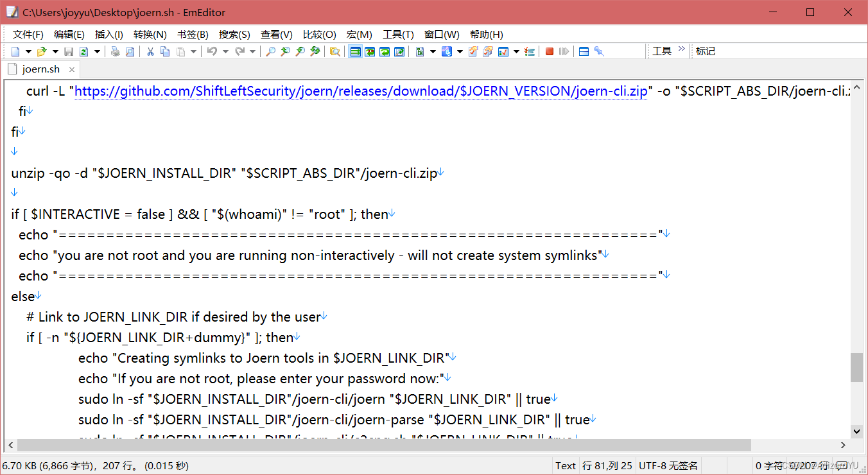This screenshot has height=475, width=868.
Task: Open the 宏(M) menu
Action: pos(359,34)
